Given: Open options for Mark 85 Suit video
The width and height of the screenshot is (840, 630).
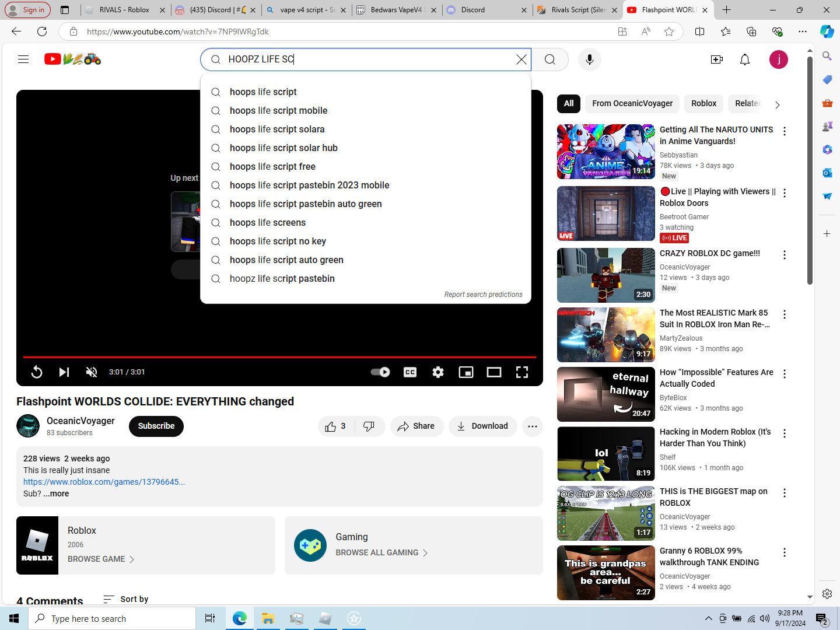Looking at the screenshot, I should (785, 314).
